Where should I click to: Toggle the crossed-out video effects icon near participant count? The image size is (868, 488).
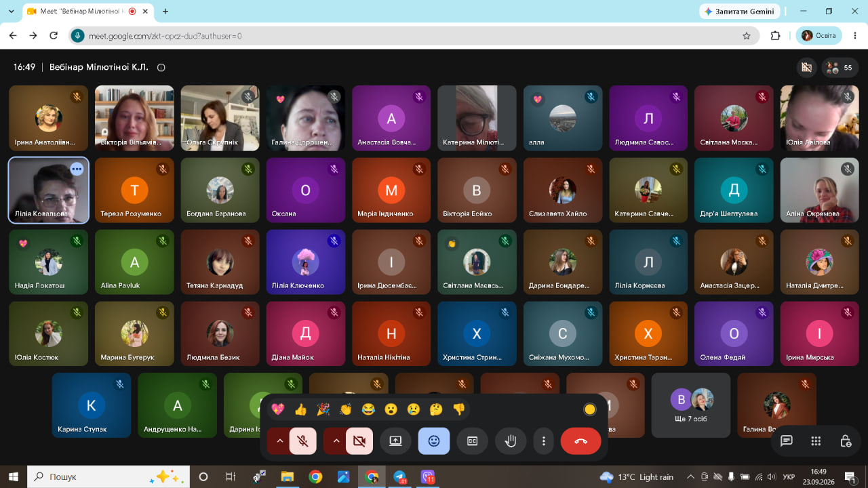806,68
